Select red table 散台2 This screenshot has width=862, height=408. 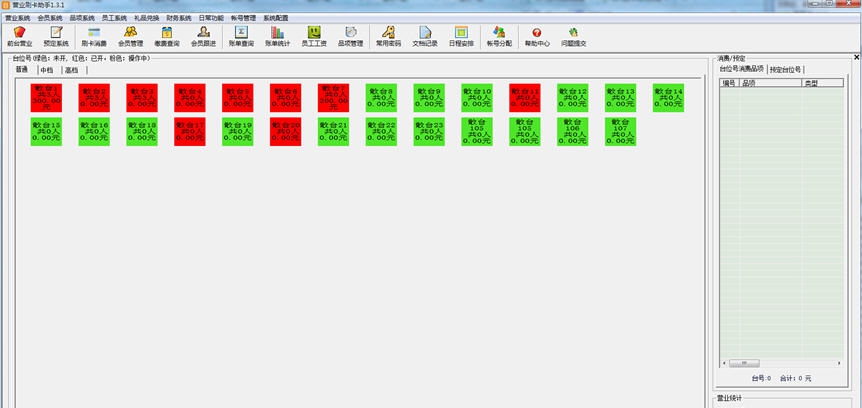coord(94,98)
